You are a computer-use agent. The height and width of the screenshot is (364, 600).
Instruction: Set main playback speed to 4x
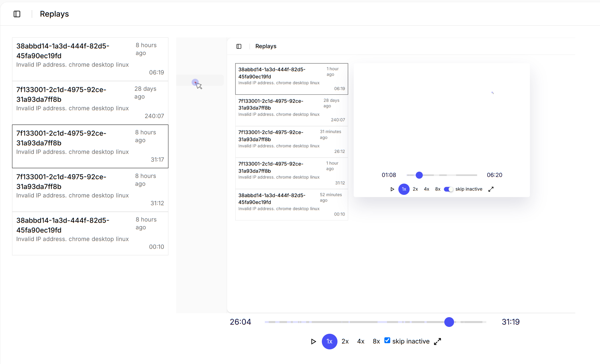pos(361,342)
